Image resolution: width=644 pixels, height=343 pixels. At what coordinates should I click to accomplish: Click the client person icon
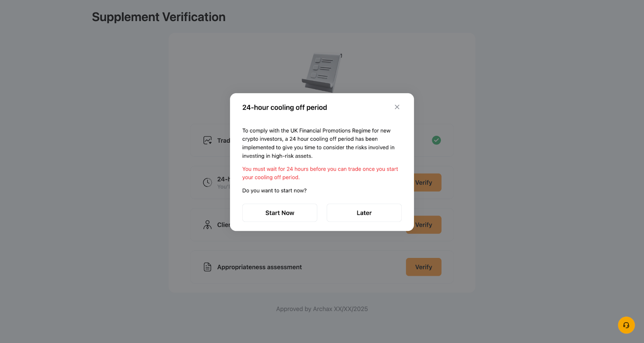tap(207, 225)
